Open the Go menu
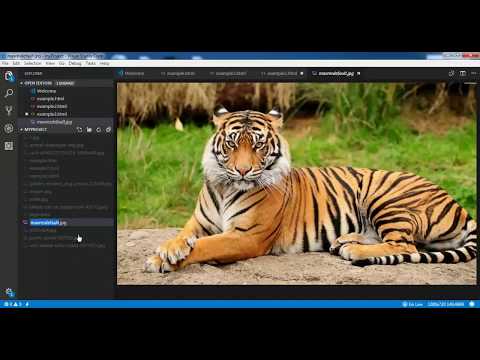 [62, 63]
